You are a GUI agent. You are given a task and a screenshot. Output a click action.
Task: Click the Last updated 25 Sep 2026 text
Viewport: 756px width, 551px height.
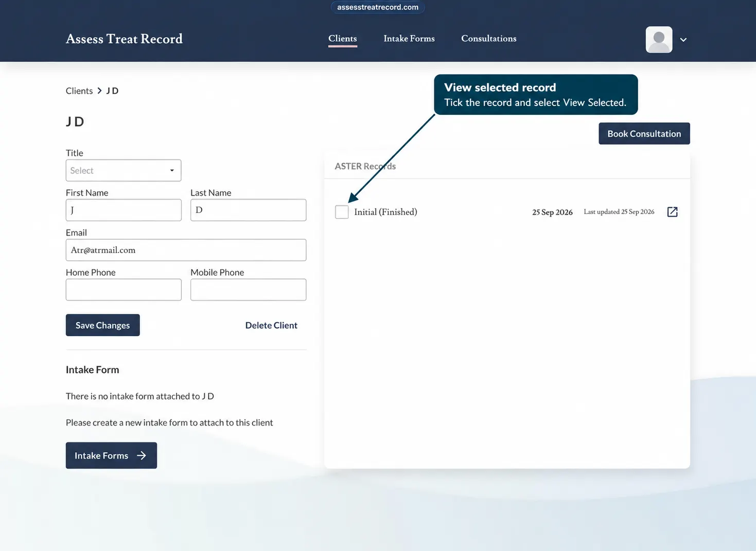[619, 212]
